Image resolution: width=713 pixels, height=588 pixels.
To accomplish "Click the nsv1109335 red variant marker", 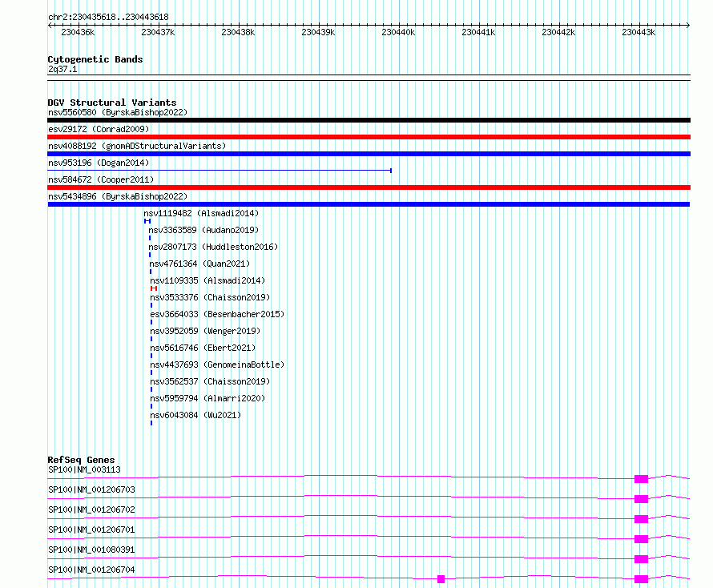I will pyautogui.click(x=154, y=288).
